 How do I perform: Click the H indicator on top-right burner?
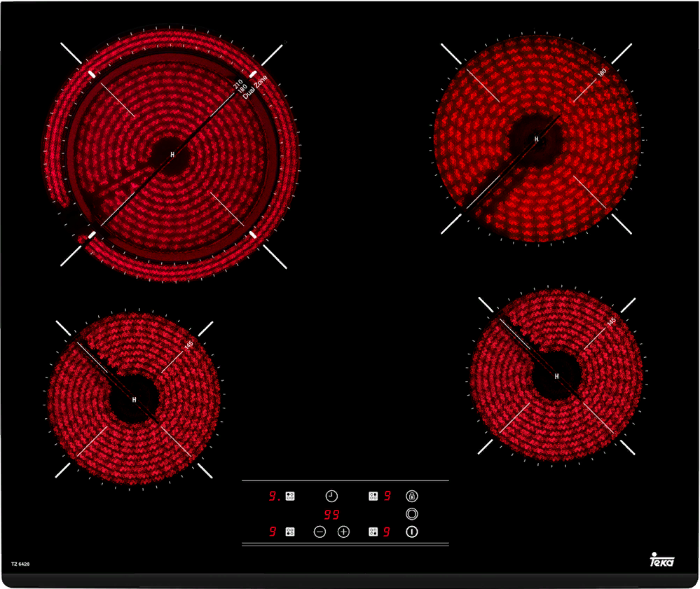point(537,139)
